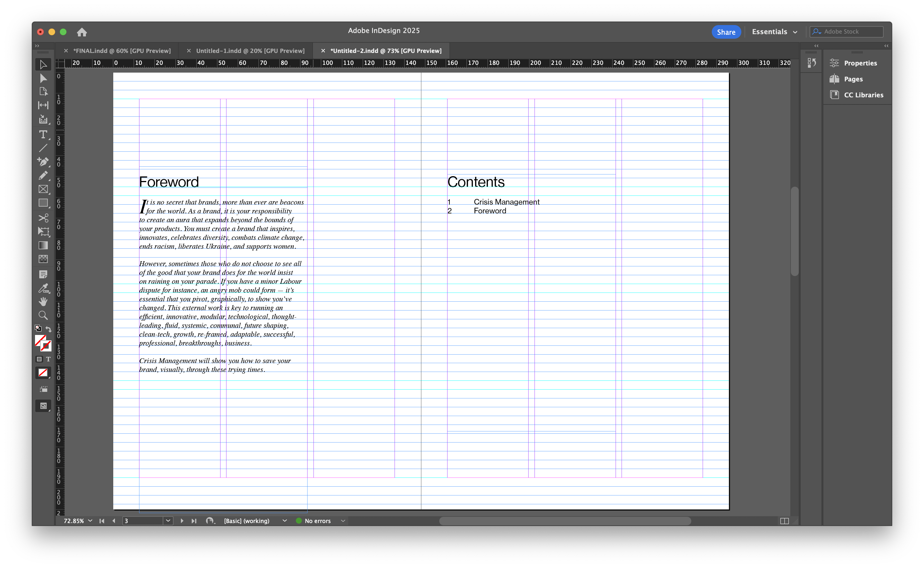Activate the Page tool
This screenshot has width=924, height=568.
(43, 92)
